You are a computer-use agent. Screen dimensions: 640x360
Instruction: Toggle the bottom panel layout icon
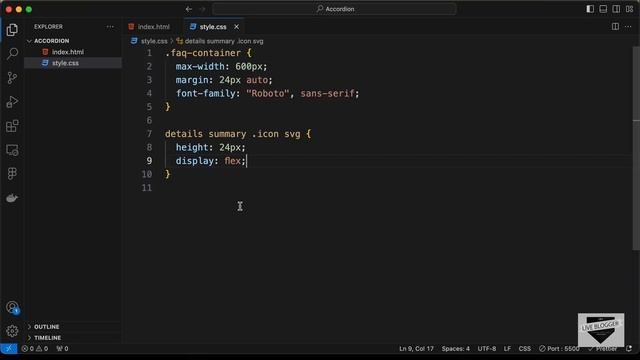[x=603, y=9]
